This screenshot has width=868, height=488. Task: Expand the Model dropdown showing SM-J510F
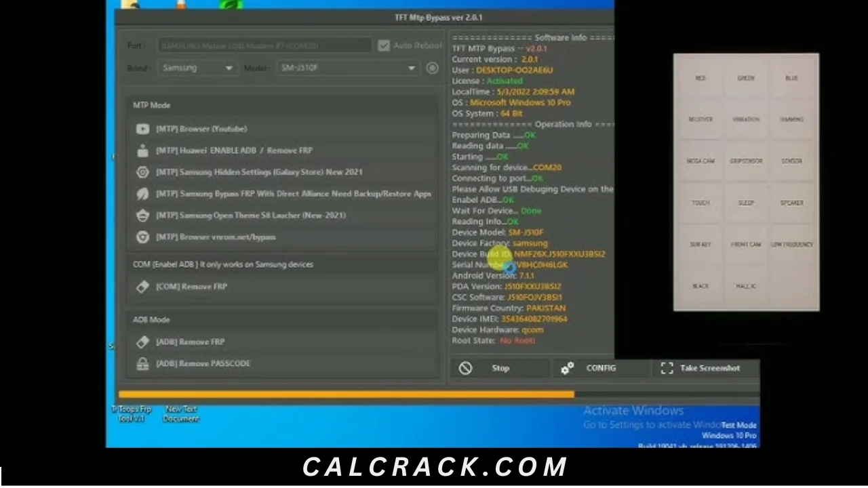coord(349,68)
